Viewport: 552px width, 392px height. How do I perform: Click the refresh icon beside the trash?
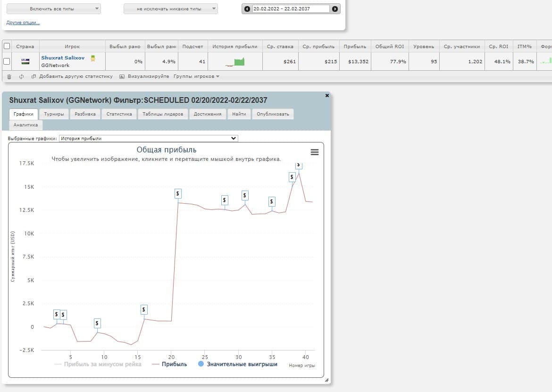(x=21, y=76)
